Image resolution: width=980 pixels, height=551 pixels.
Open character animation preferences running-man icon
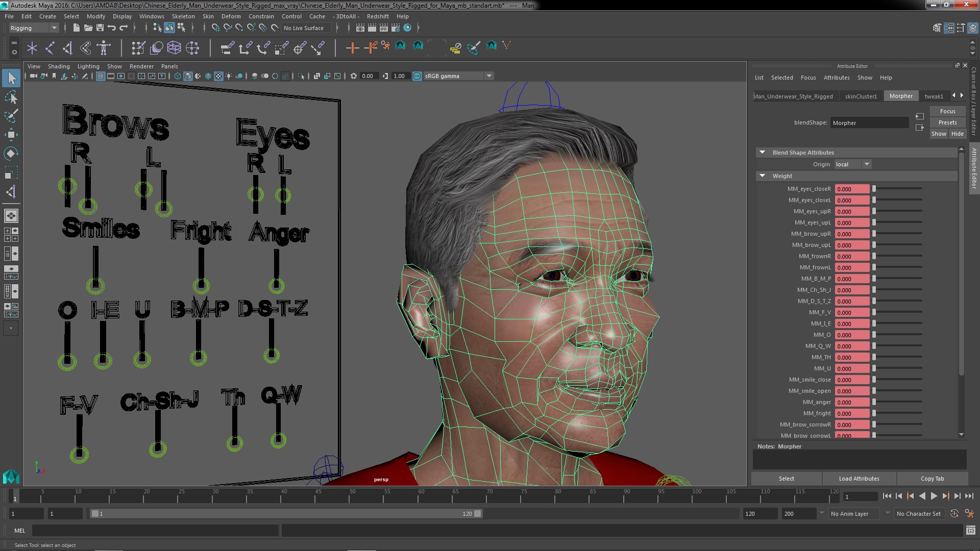point(969,514)
